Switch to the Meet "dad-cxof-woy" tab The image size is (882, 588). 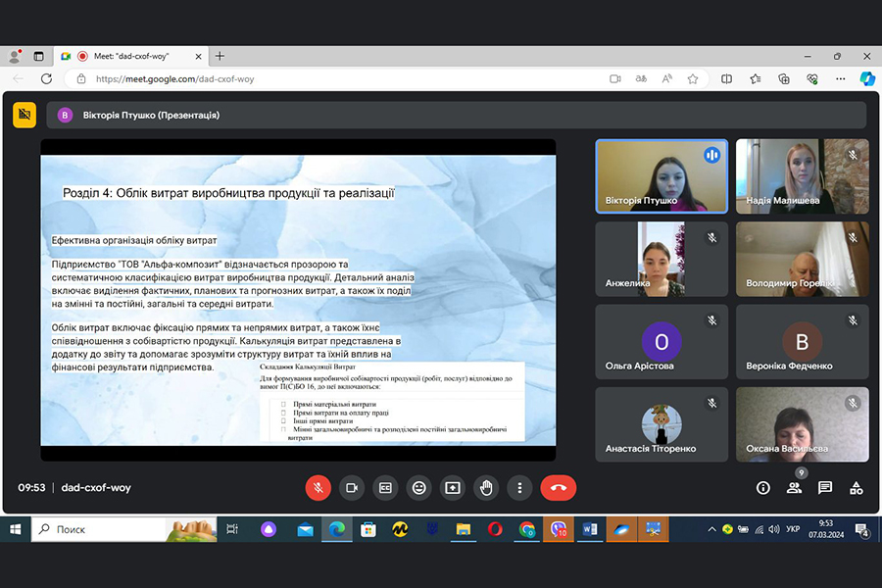[131, 56]
